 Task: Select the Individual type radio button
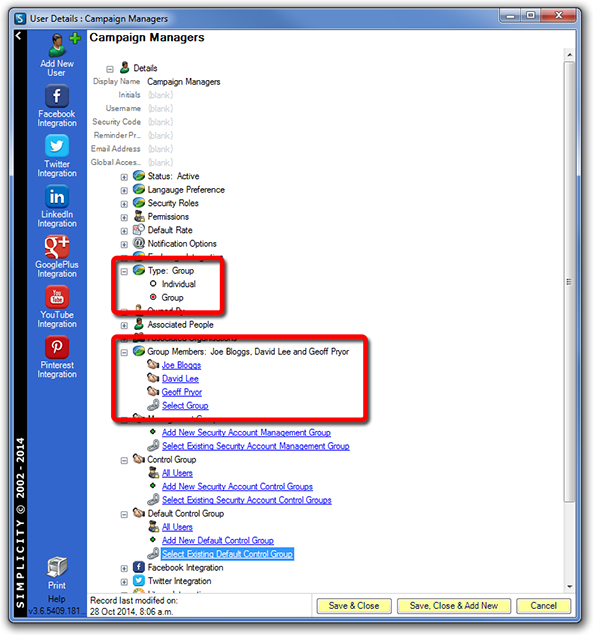pyautogui.click(x=153, y=283)
